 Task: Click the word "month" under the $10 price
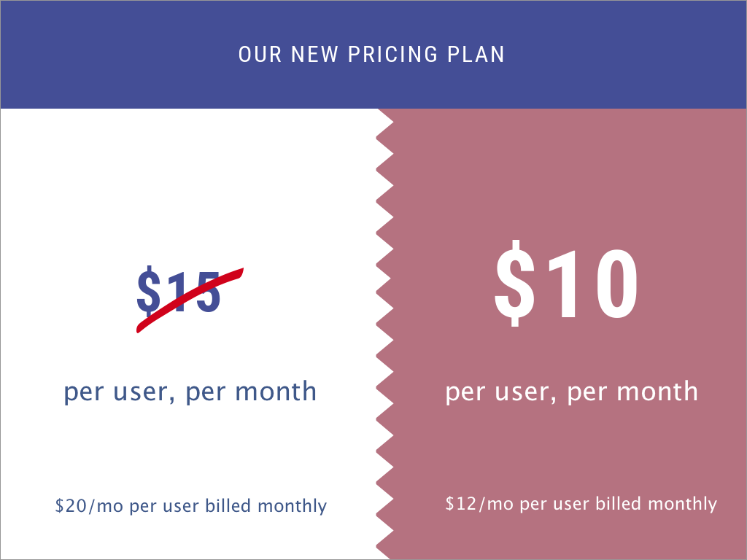tap(657, 392)
